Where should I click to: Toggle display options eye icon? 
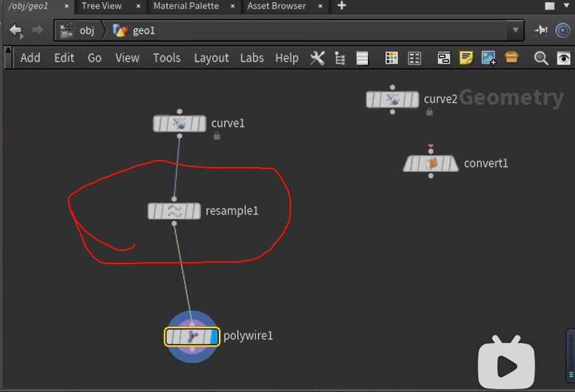[564, 58]
